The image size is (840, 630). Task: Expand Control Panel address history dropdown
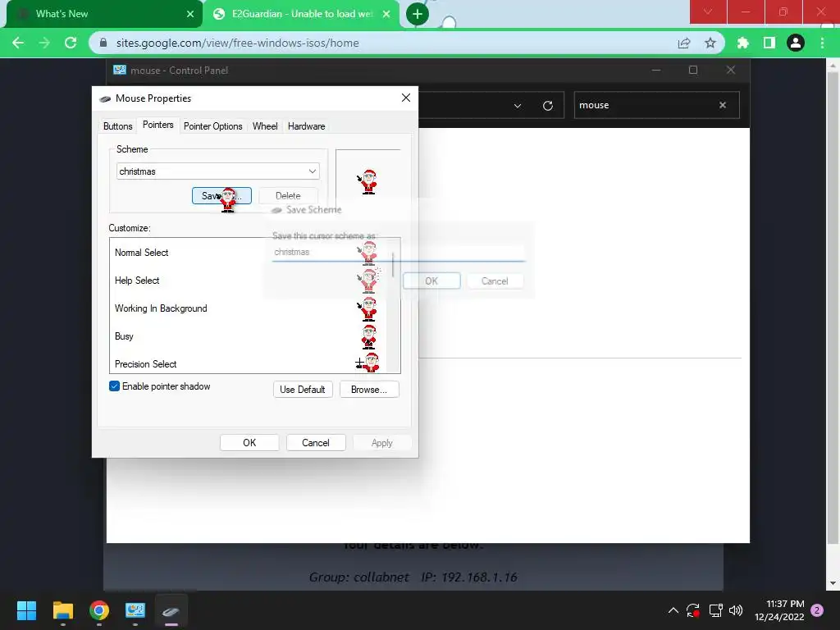[x=518, y=106]
